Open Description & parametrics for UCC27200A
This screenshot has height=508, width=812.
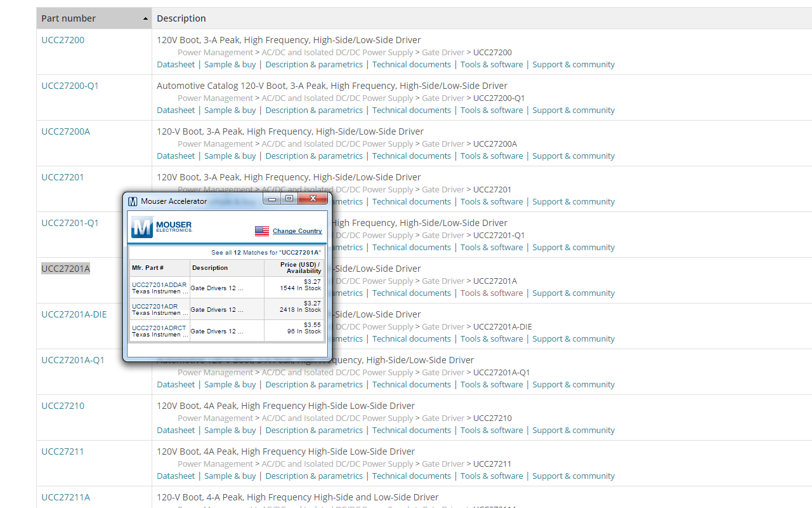click(314, 156)
